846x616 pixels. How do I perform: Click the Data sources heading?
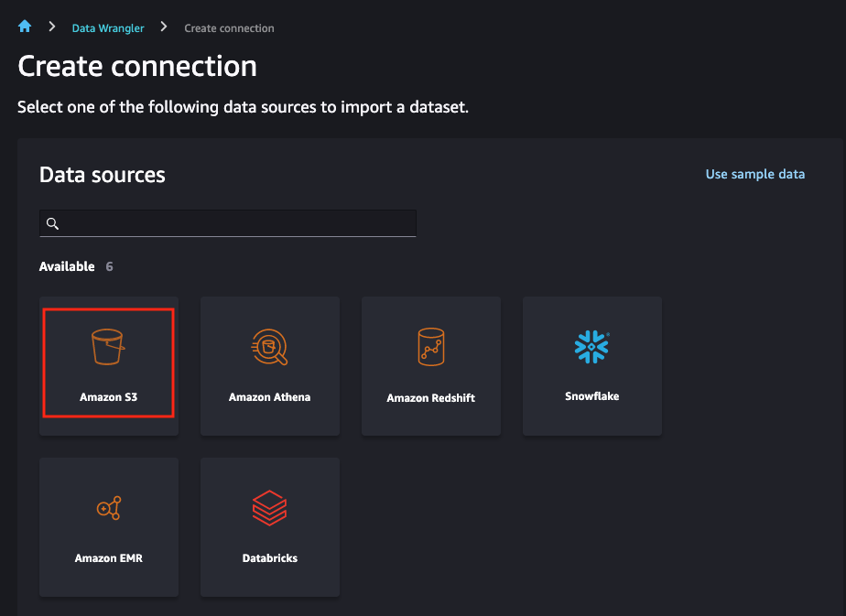(x=103, y=175)
